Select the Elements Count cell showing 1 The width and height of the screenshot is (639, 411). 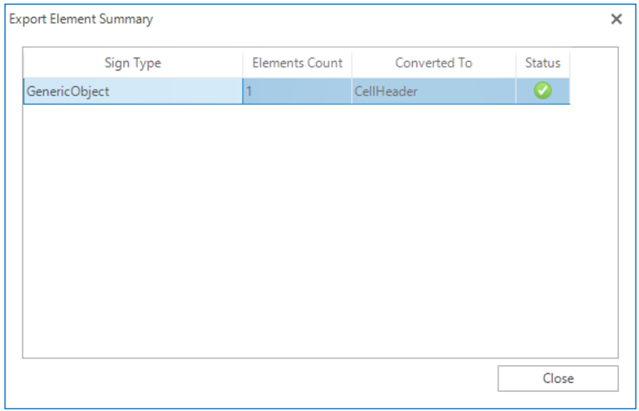(x=297, y=91)
